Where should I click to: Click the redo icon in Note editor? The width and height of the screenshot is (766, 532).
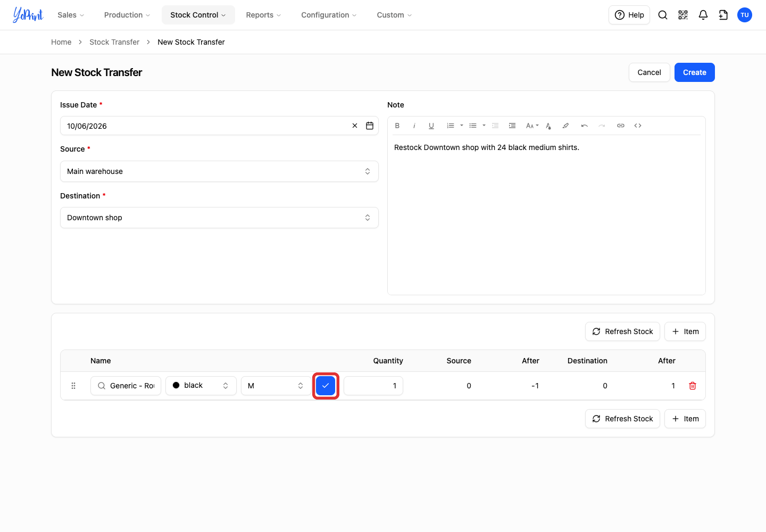tap(602, 126)
